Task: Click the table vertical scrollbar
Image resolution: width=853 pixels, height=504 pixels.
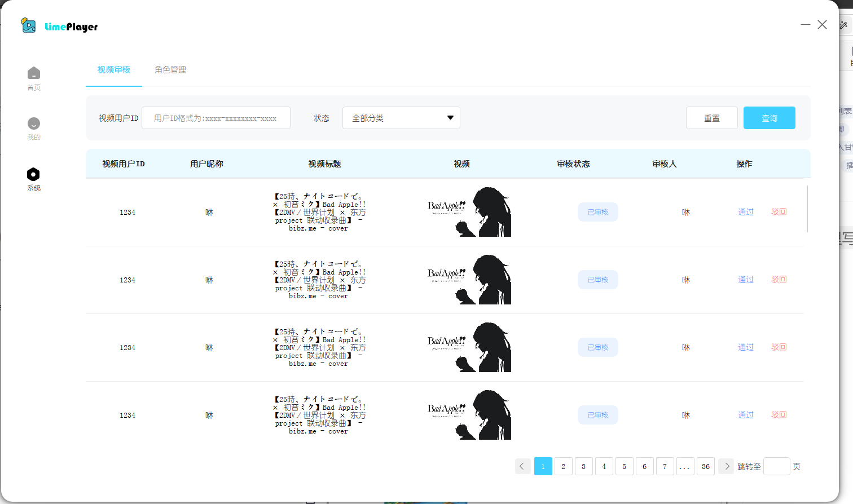Action: point(807,209)
